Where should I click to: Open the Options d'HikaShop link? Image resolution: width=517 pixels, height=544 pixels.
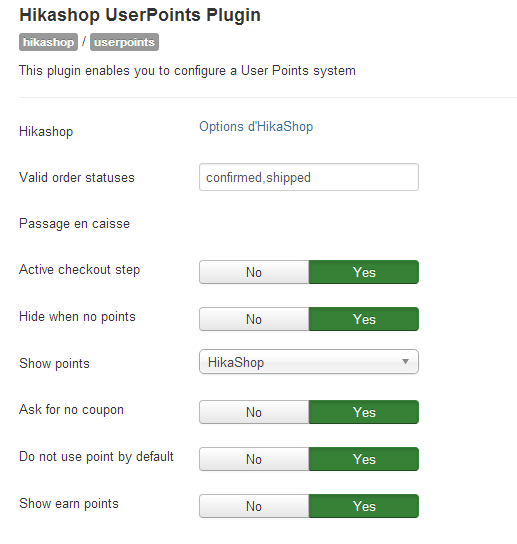point(256,127)
